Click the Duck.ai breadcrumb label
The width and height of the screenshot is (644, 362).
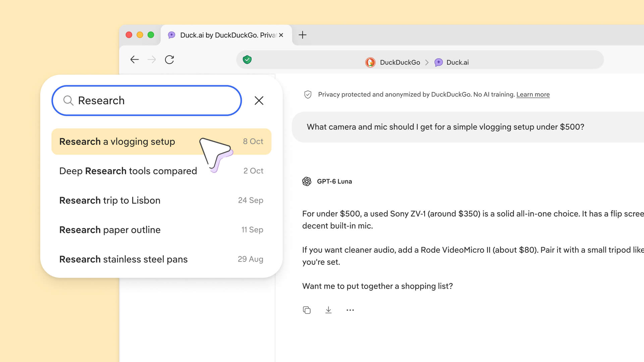[x=458, y=62]
